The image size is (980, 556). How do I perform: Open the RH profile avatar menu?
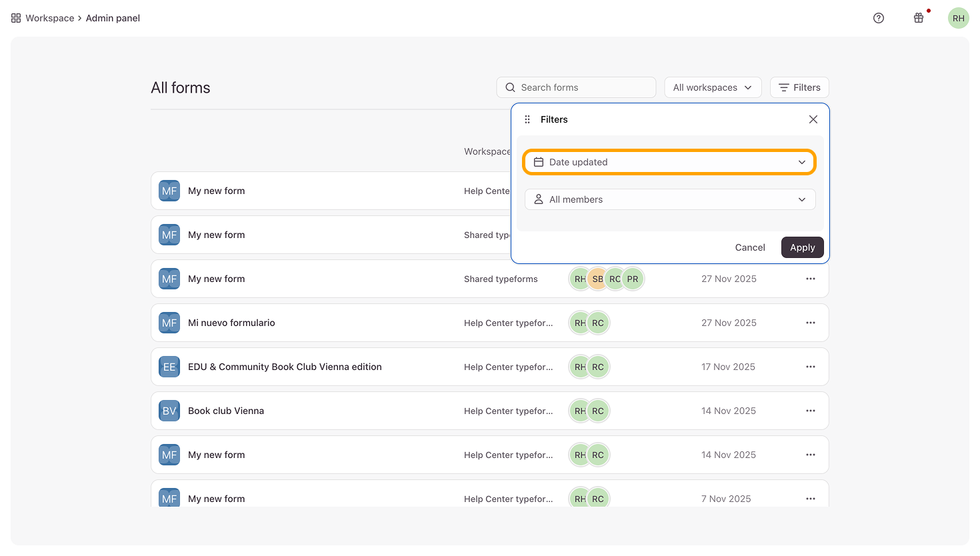point(958,18)
